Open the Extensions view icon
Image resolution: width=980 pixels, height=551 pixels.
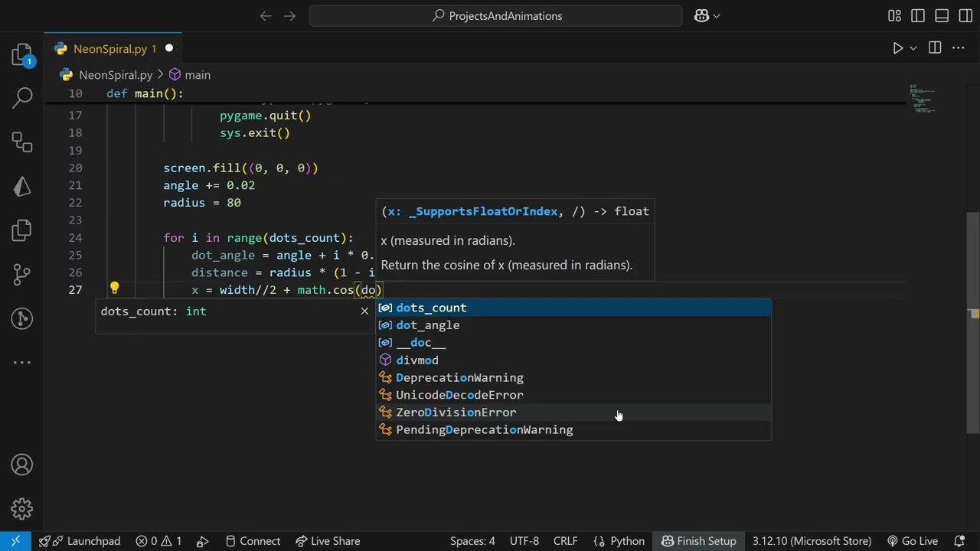[x=22, y=142]
